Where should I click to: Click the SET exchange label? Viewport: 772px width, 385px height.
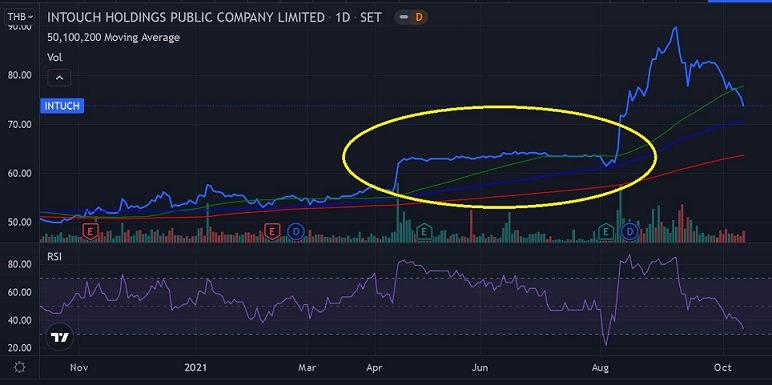click(371, 17)
